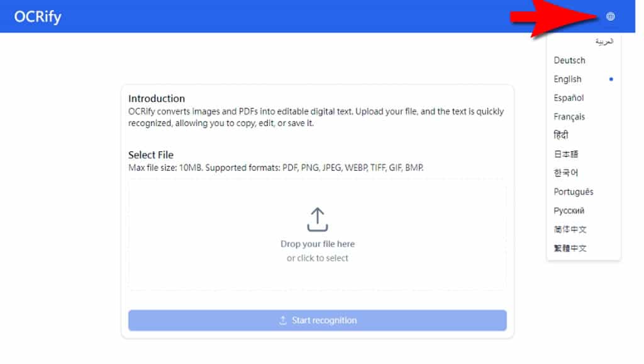Click the Introduction heading

(157, 99)
